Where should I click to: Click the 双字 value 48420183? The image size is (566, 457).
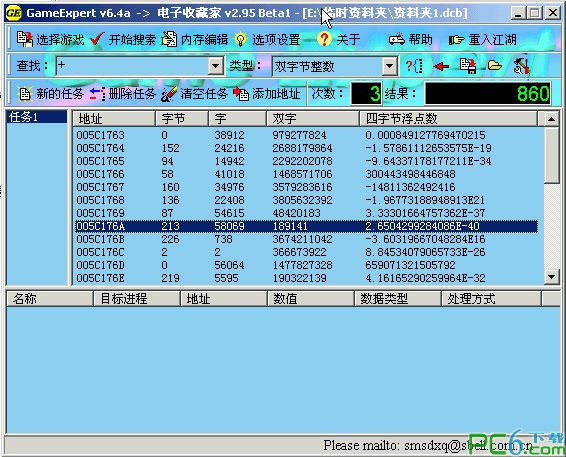click(296, 213)
